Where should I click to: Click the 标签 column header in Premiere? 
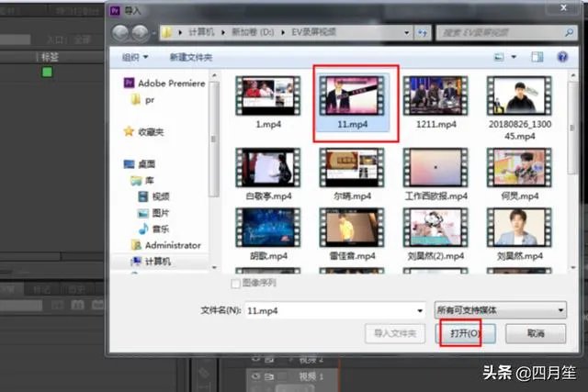click(x=50, y=57)
